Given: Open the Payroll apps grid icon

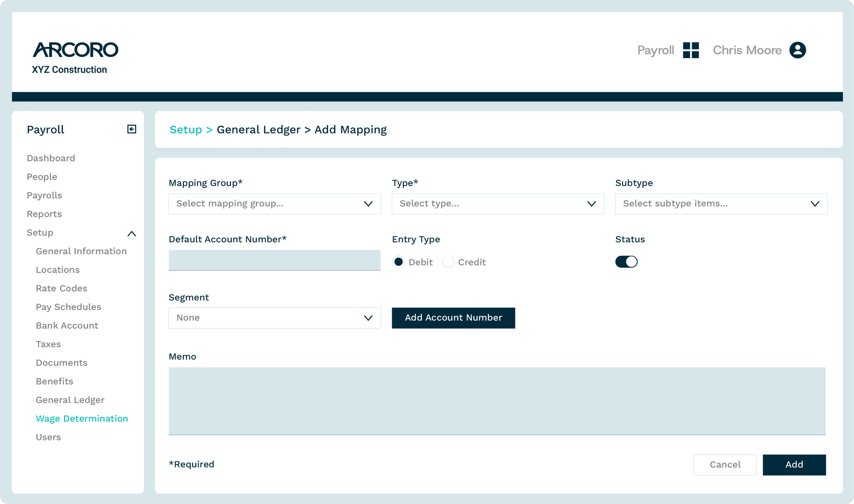Looking at the screenshot, I should (x=690, y=50).
